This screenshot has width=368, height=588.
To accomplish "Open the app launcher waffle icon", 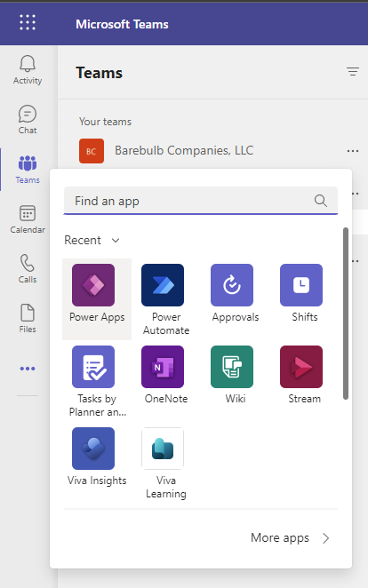I will tap(28, 22).
